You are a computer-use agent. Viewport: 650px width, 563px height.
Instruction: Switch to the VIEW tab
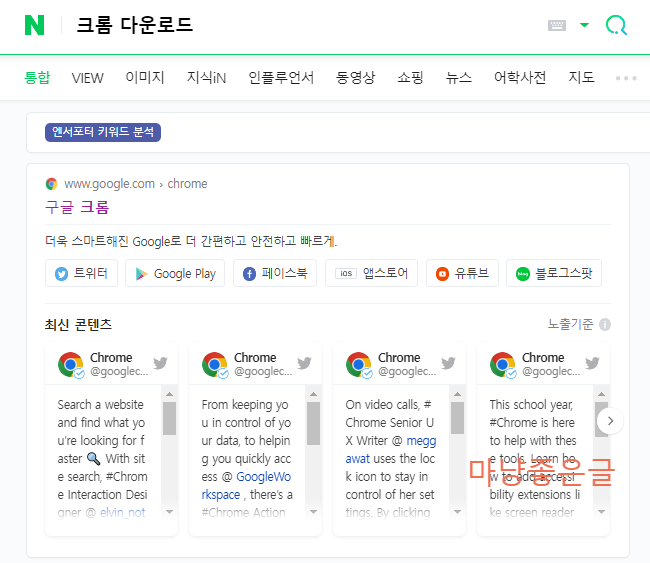coord(87,78)
